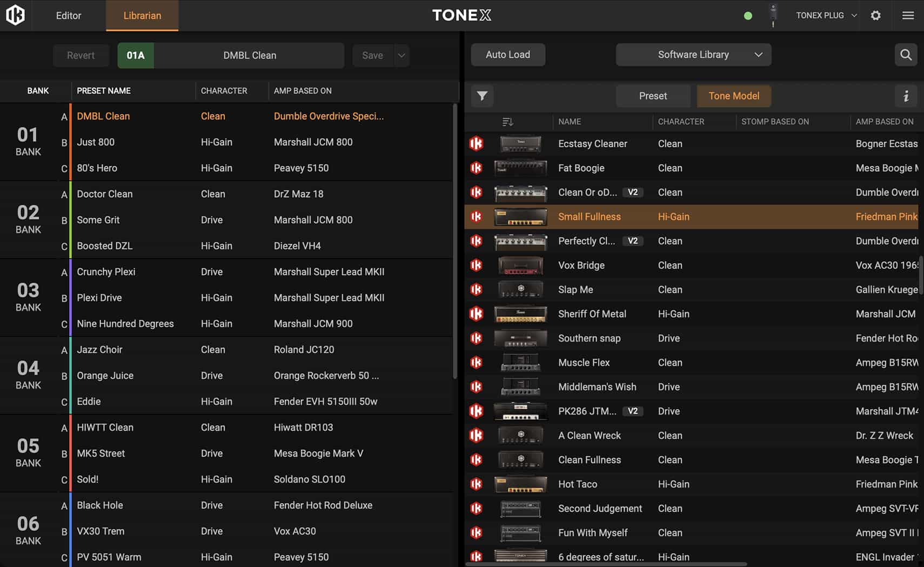Change sorting with the sort icon
Image resolution: width=924 pixels, height=567 pixels.
tap(507, 122)
